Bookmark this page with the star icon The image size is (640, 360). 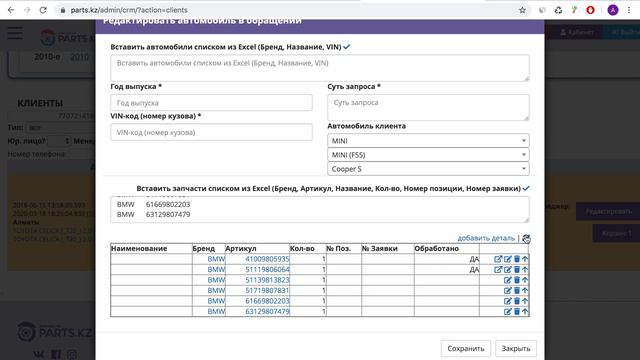pyautogui.click(x=522, y=10)
